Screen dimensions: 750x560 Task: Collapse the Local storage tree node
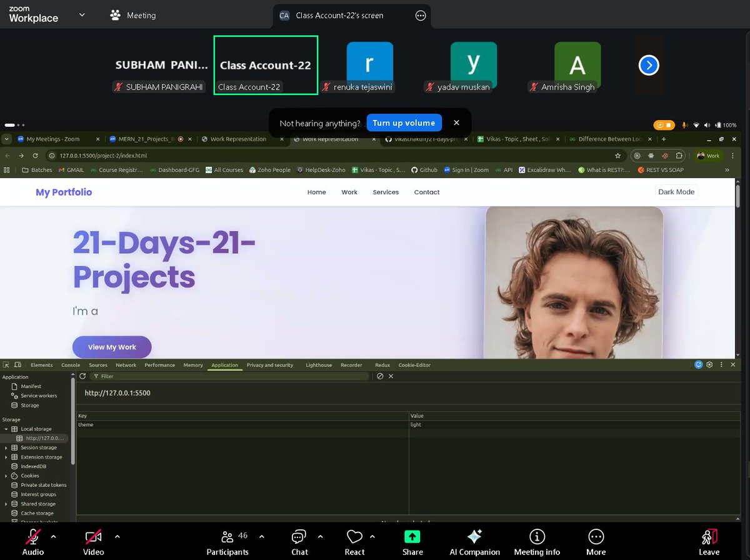click(6, 429)
